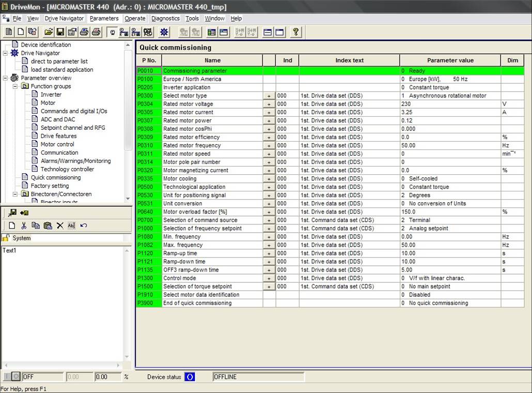This screenshot has height=393, width=532.
Task: Open the File menu
Action: click(x=17, y=18)
